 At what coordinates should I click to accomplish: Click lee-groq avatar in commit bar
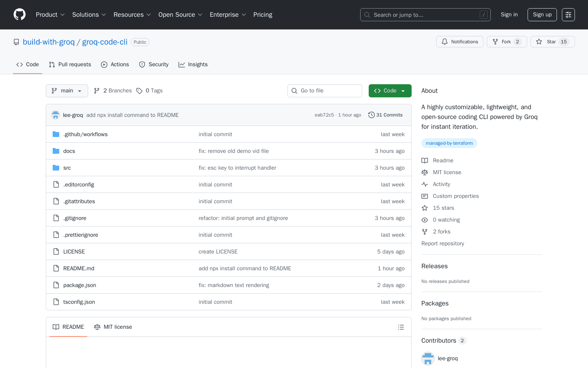[x=56, y=115]
